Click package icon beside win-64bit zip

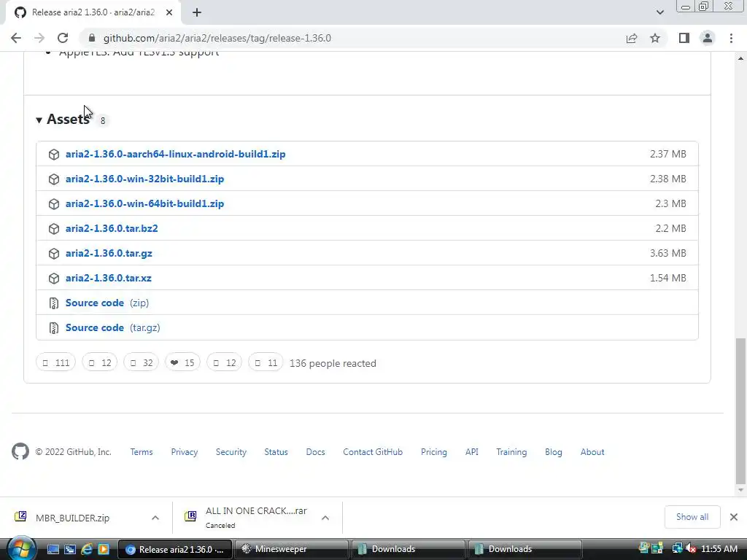54,204
